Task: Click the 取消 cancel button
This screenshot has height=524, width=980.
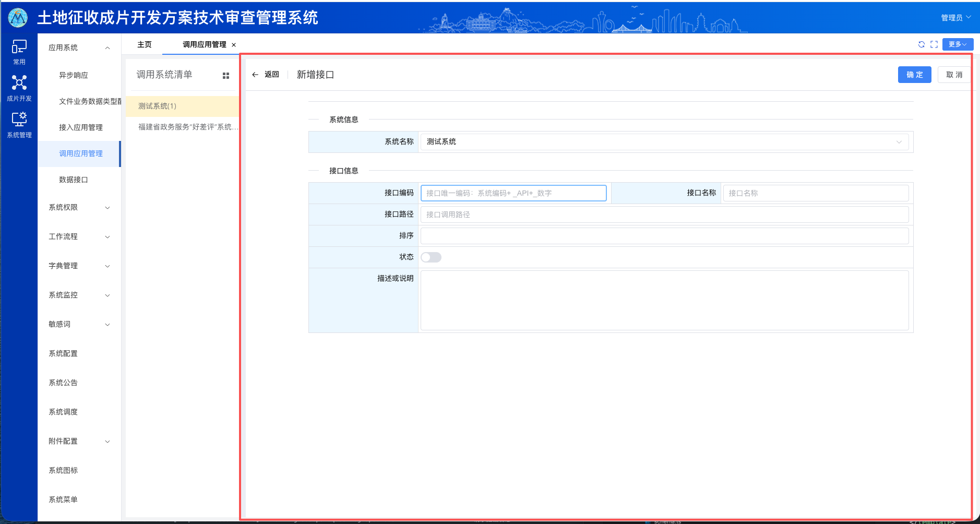Action: click(x=954, y=75)
